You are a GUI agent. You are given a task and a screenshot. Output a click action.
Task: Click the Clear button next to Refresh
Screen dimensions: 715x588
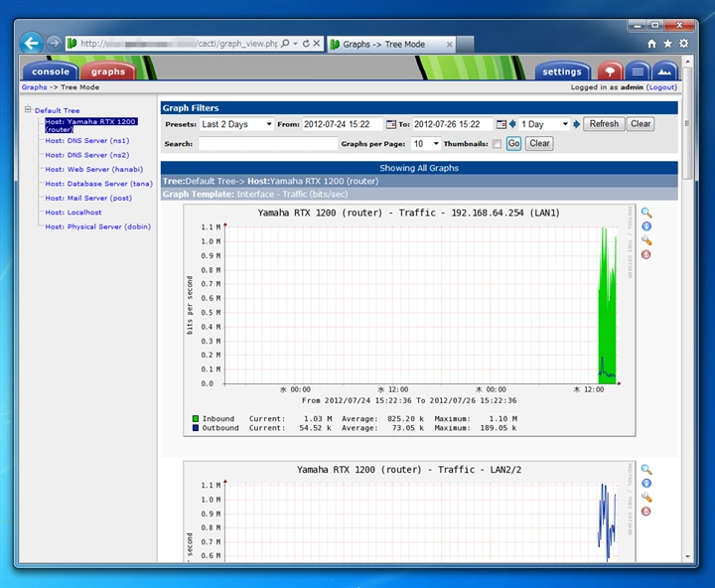[641, 124]
